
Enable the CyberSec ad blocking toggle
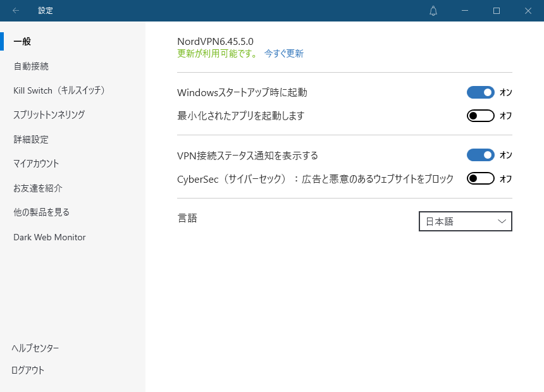point(481,179)
